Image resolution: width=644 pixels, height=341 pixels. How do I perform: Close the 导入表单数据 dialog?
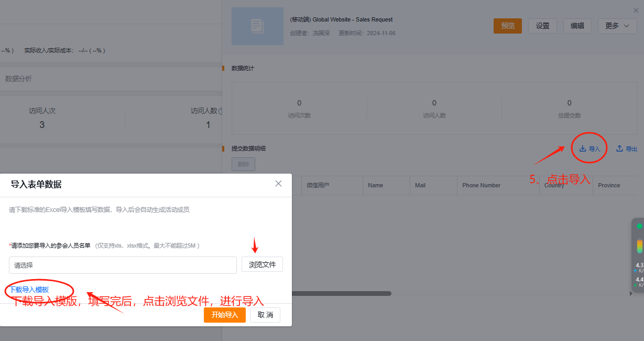[x=278, y=184]
